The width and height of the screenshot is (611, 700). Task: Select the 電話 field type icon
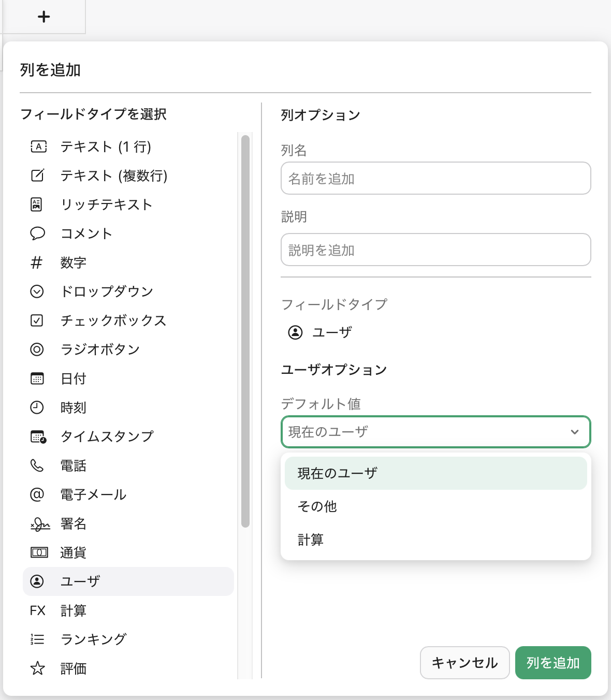37,465
